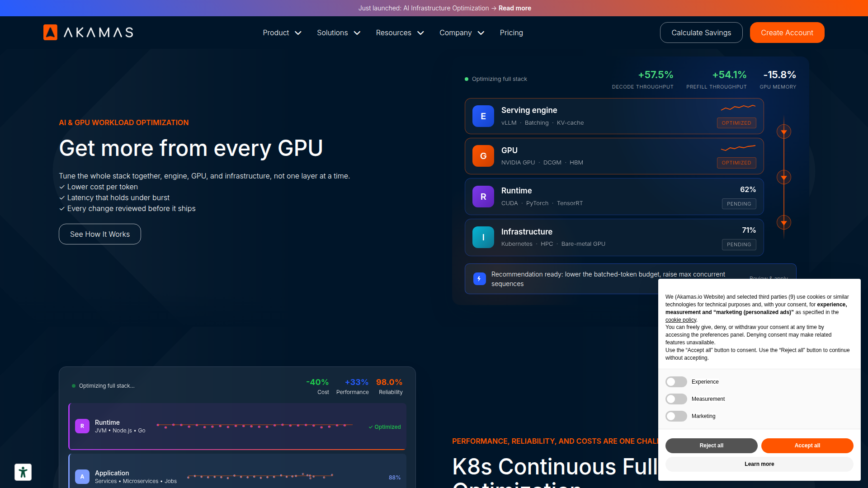Image resolution: width=868 pixels, height=488 pixels.
Task: Click the green Optimized status label
Action: coord(385,427)
